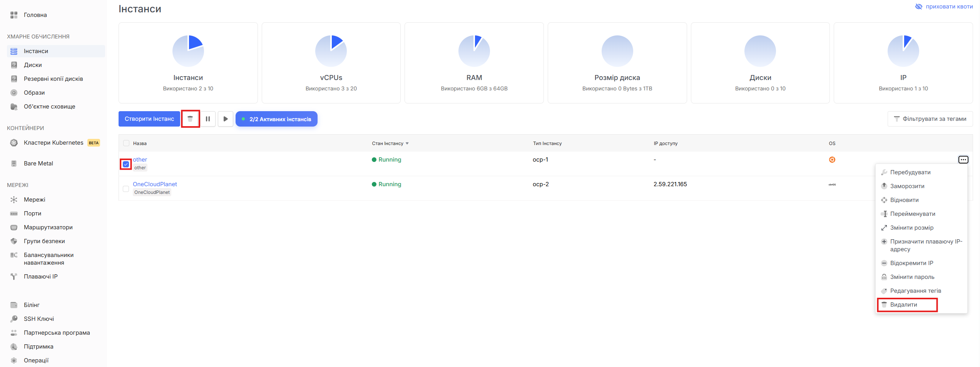
Task: Select Змінити розмір in context menu
Action: [x=911, y=228]
